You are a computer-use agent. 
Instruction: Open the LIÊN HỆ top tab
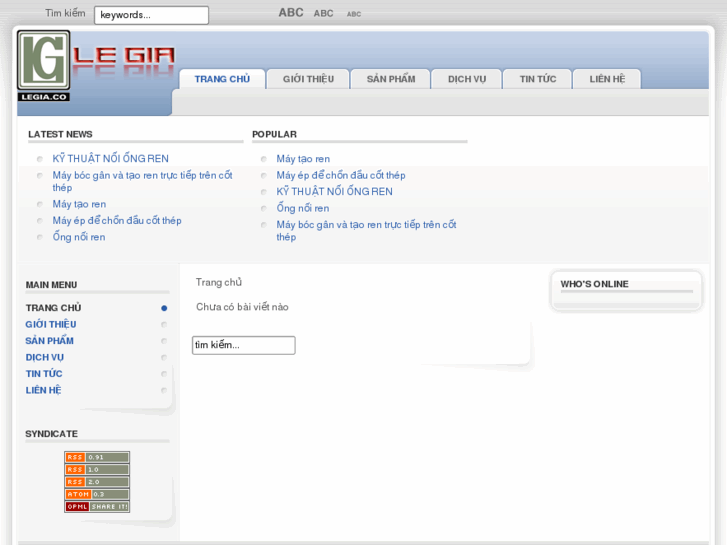(607, 79)
